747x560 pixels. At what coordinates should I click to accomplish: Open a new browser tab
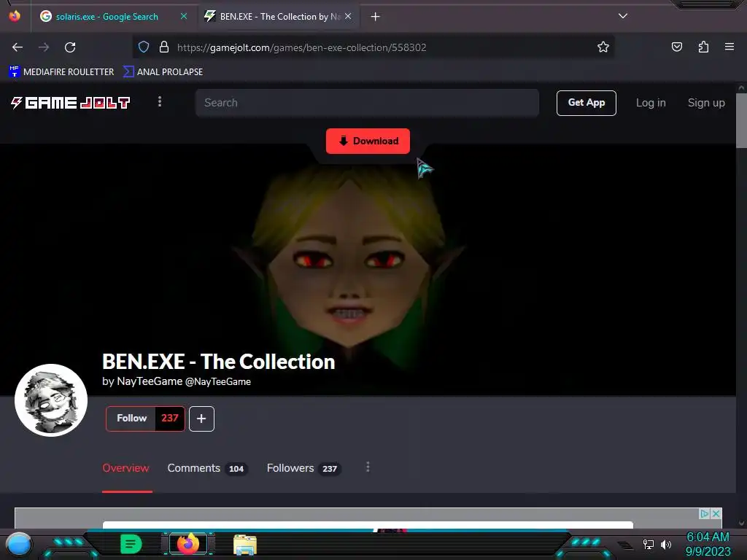[x=376, y=17]
